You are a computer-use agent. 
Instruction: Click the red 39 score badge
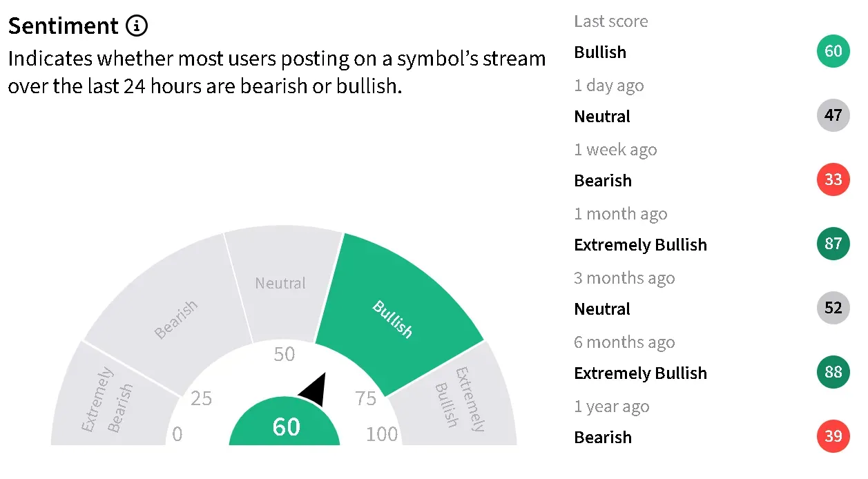tap(833, 437)
